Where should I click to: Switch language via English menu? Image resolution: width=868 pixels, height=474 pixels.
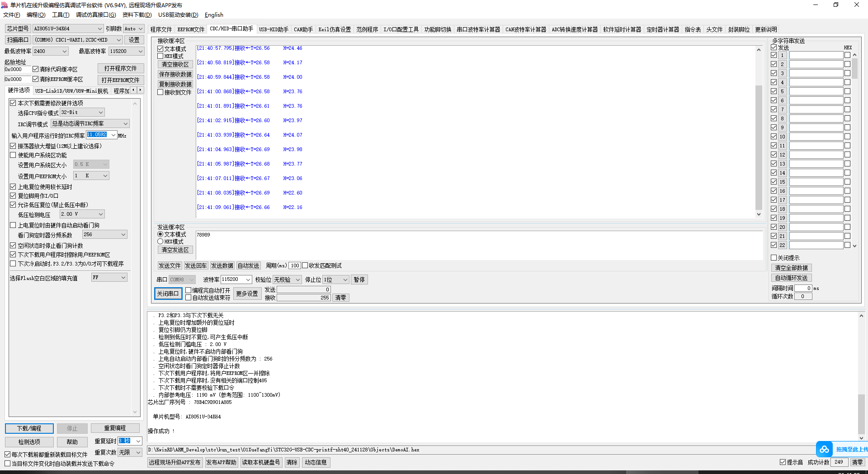pos(214,15)
